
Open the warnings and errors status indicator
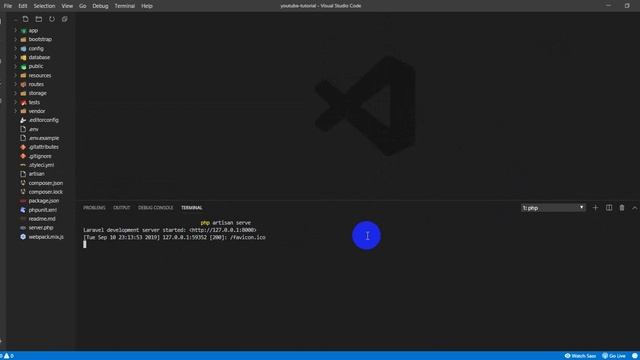(7, 356)
